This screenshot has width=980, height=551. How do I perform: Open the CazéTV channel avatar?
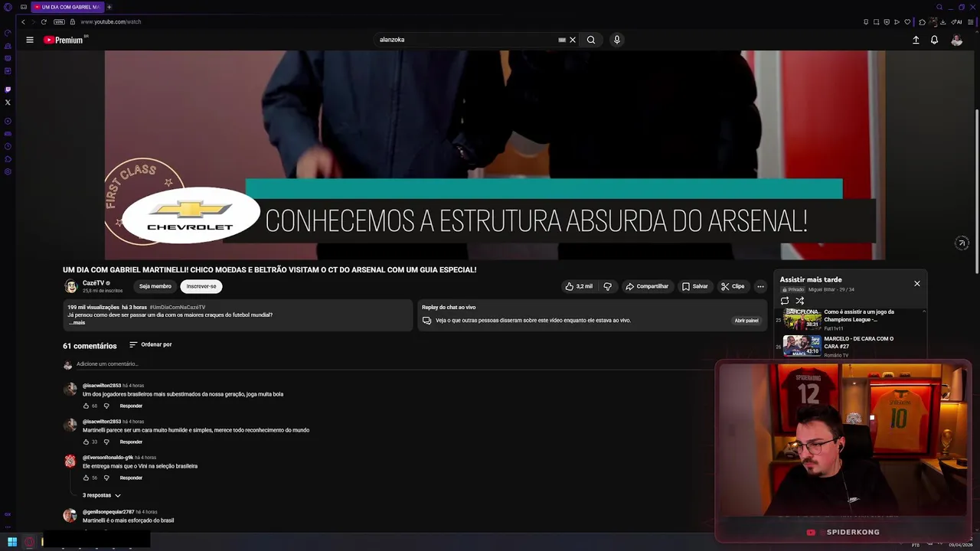[x=70, y=286]
